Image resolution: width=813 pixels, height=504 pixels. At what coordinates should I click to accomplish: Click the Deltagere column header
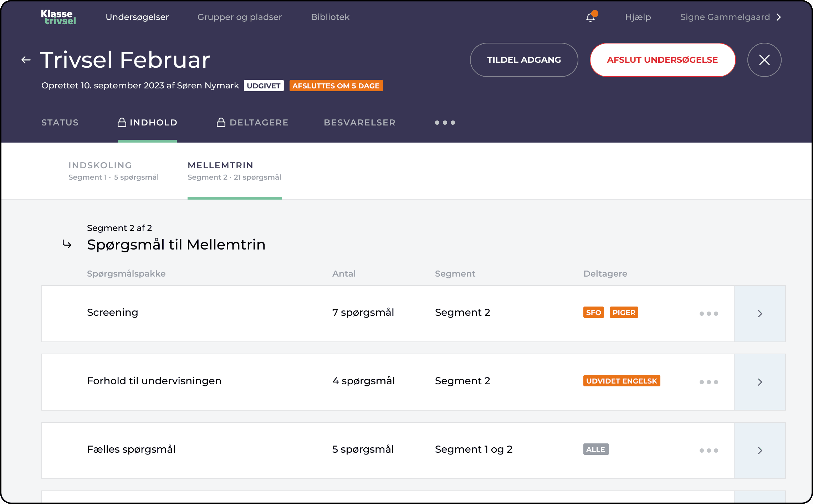click(605, 274)
